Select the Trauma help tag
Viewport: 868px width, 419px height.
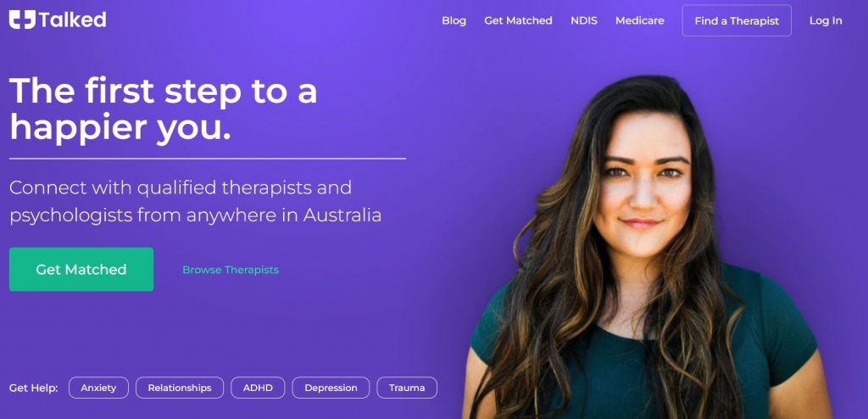[407, 388]
